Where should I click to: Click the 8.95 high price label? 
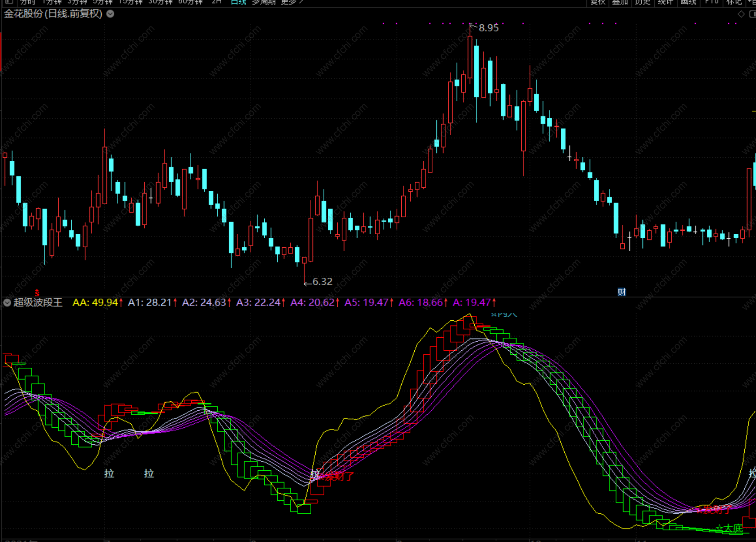489,28
